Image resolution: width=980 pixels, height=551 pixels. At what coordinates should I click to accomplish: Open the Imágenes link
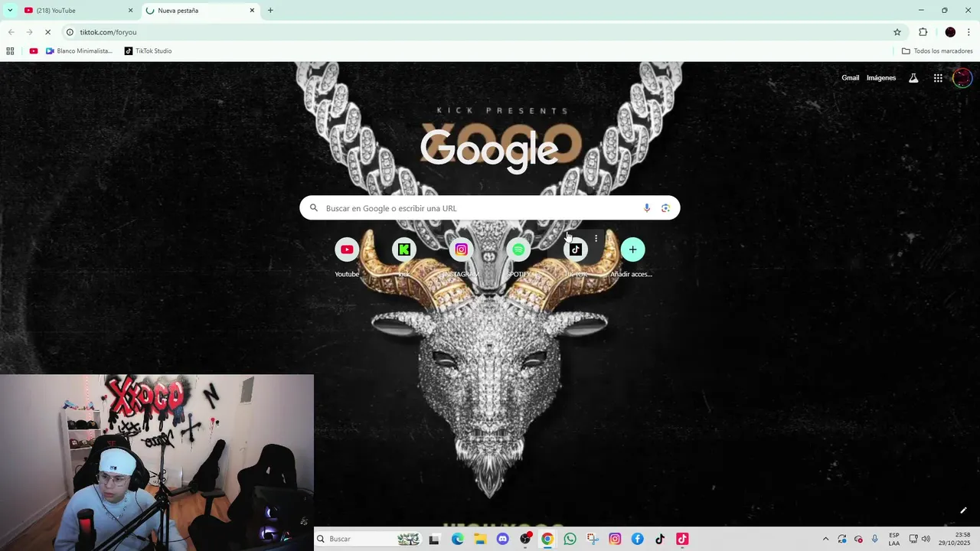(x=881, y=78)
